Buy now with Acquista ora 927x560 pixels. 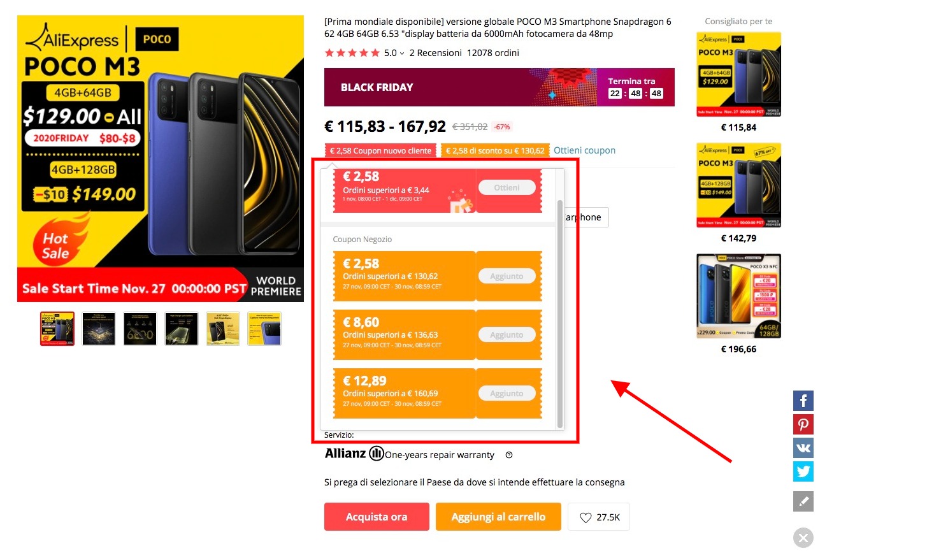pos(377,517)
